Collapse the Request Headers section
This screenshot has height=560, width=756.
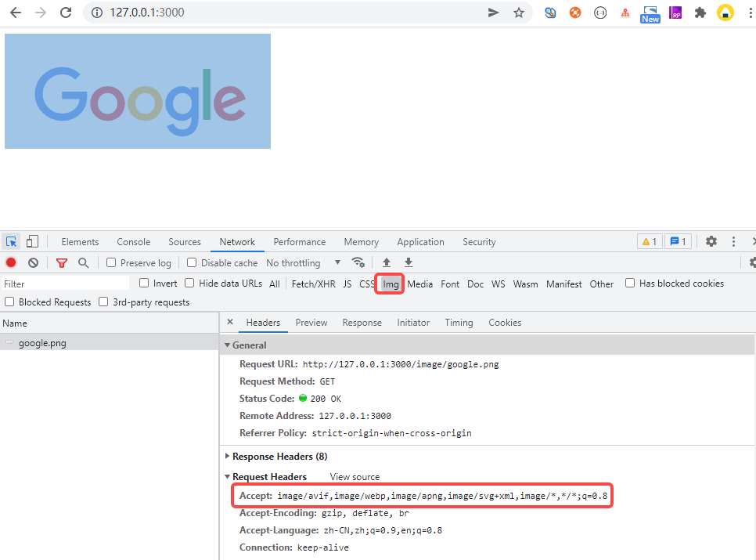point(227,476)
